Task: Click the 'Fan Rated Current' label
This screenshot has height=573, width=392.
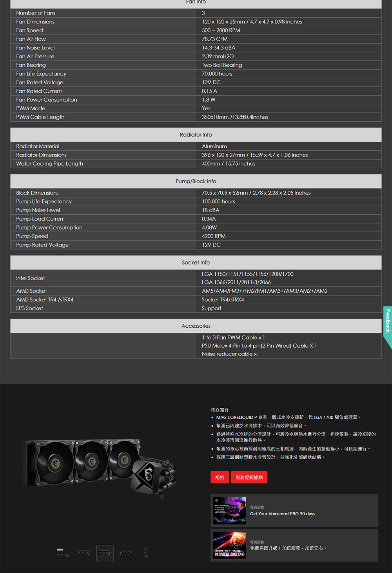Action: pos(39,91)
